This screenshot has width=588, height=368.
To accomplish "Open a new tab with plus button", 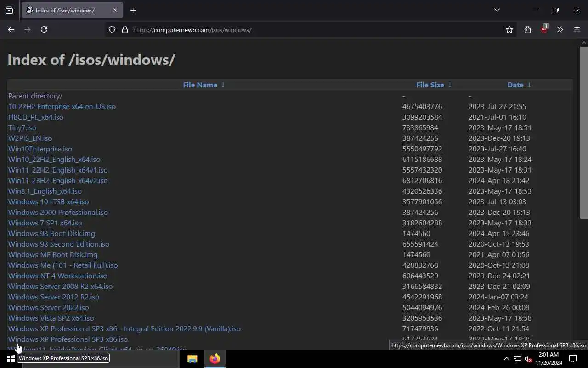I will click(133, 10).
